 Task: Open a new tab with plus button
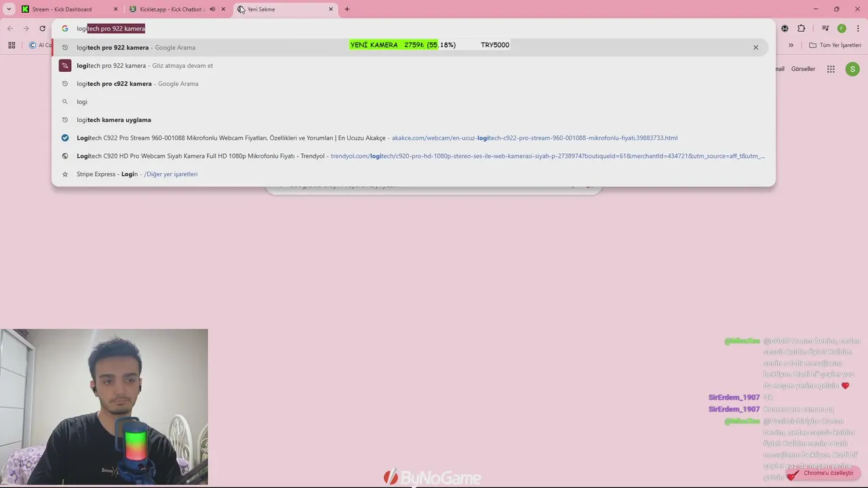click(347, 9)
